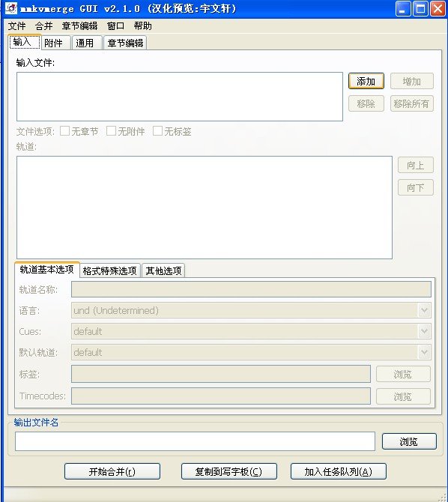448x502 pixels.
Task: Click the 向下 move down button
Action: (x=416, y=187)
